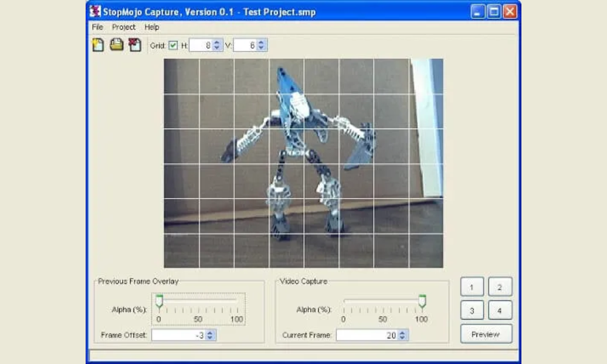Screen dimensions: 607x364
Task: Minimize the StopMojo Capture window
Action: 478,12
